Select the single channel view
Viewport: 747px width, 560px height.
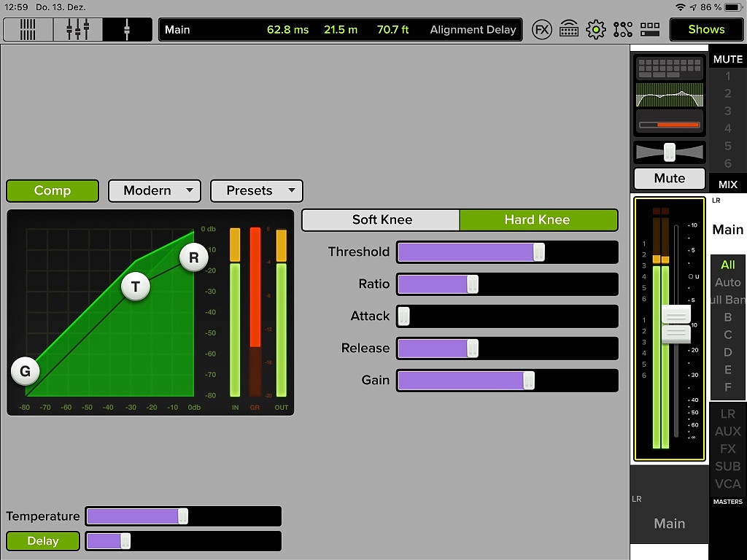(x=127, y=30)
